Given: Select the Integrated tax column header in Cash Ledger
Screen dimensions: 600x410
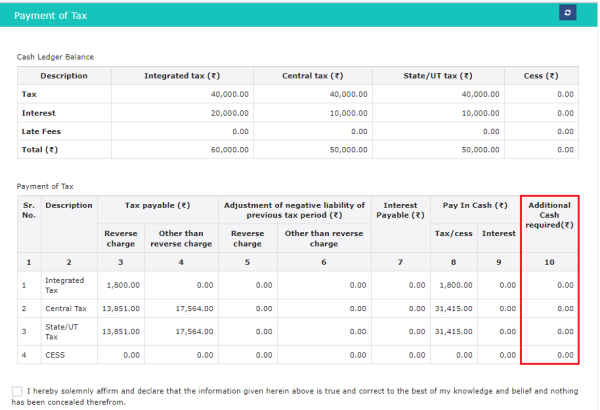Looking at the screenshot, I should 182,76.
